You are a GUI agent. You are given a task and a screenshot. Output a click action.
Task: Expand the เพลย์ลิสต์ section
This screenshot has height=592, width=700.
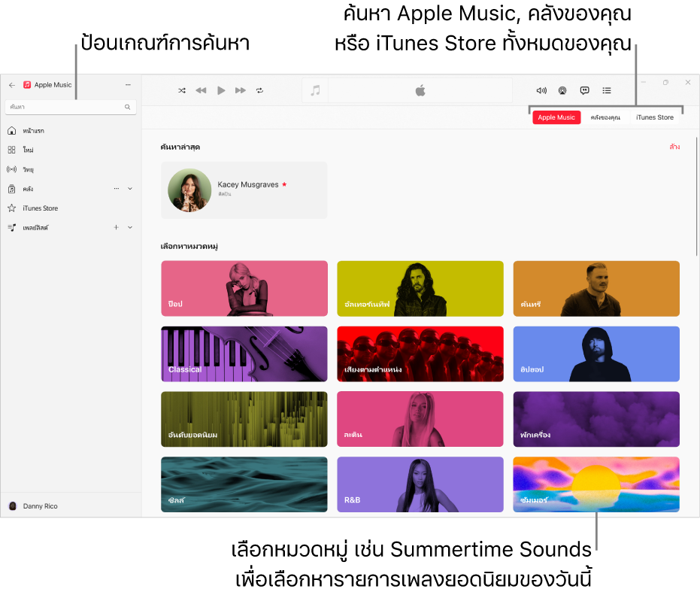point(129,226)
